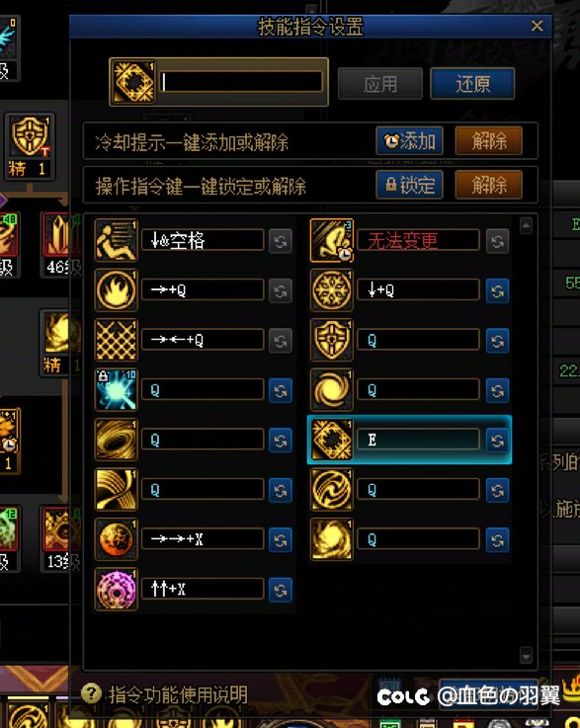This screenshot has width=580, height=728.
Task: Click the command text input at top
Action: pos(240,82)
